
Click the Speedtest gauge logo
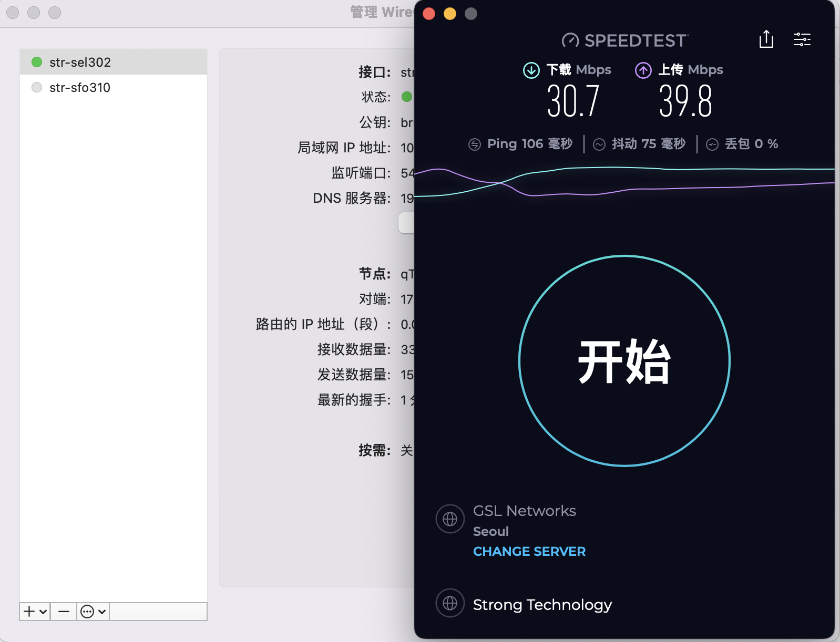click(570, 40)
